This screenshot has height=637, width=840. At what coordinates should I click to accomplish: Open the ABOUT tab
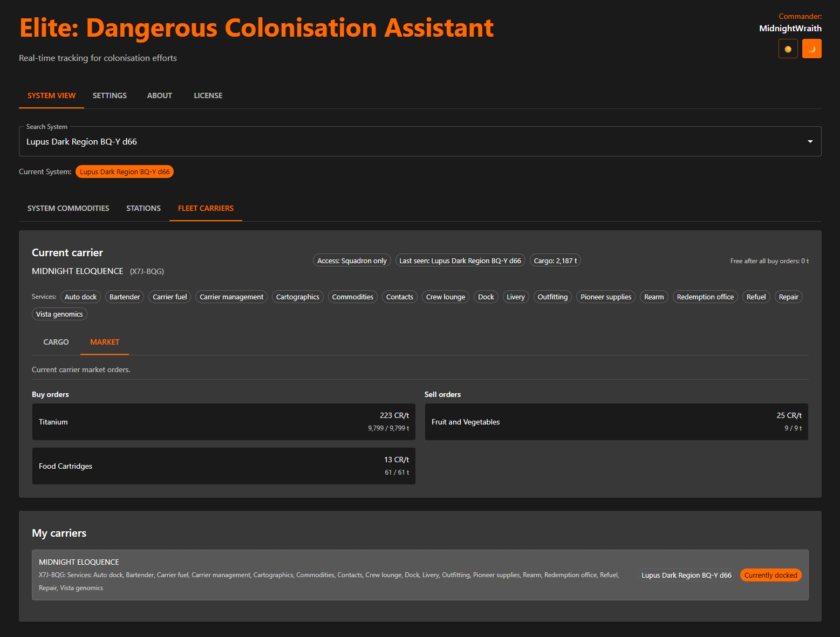(x=159, y=95)
